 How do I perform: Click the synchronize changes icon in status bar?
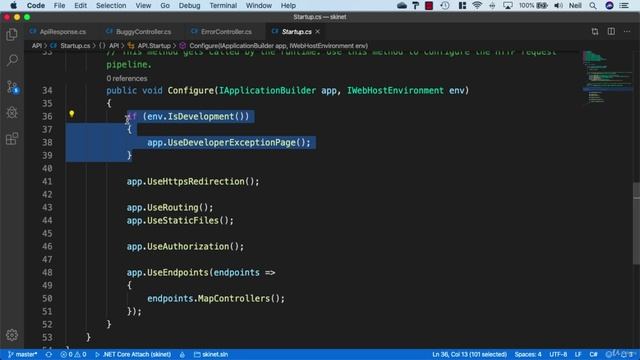coord(49,354)
